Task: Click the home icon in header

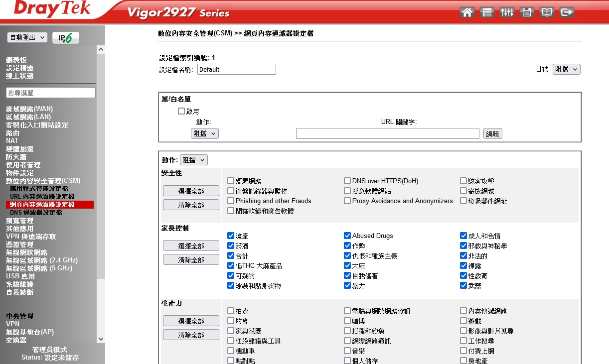Action: 467,12
